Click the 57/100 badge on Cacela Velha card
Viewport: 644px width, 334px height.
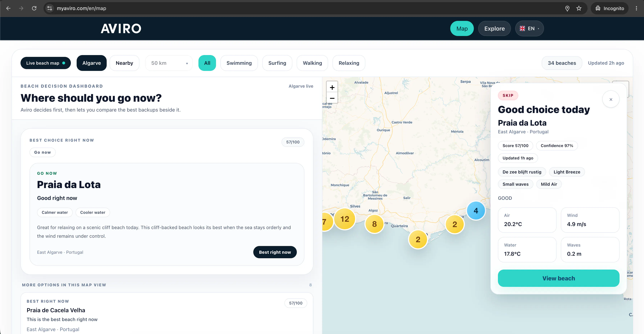(296, 303)
